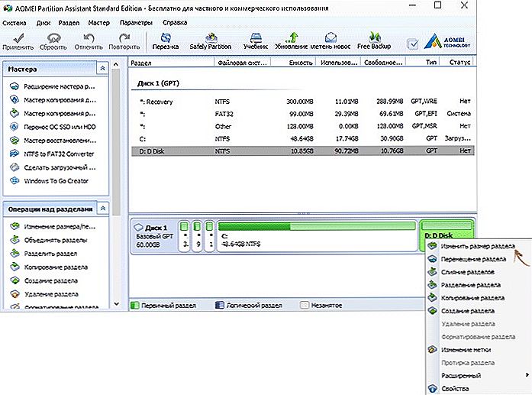The image size is (532, 395).
Task: Choose Изменение метки in context menu
Action: click(x=479, y=349)
